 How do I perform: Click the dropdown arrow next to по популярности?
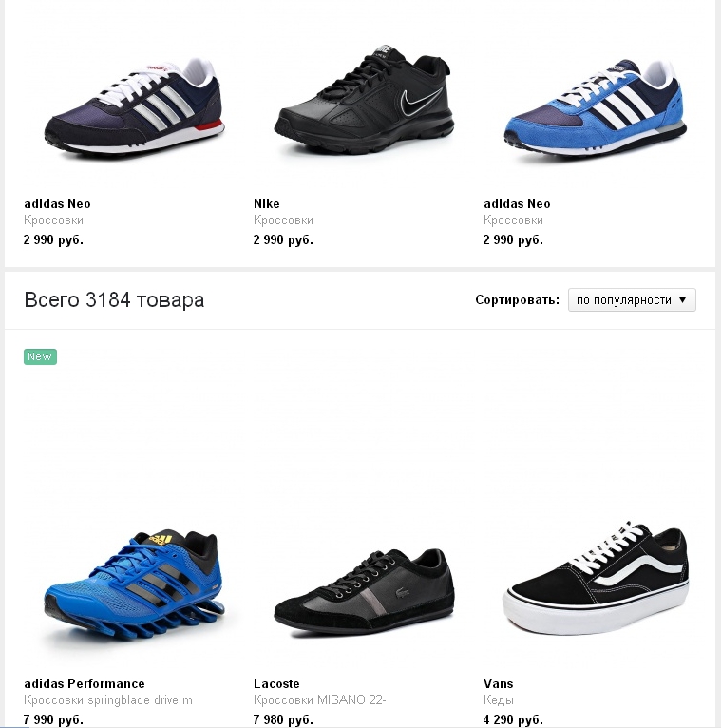[682, 300]
